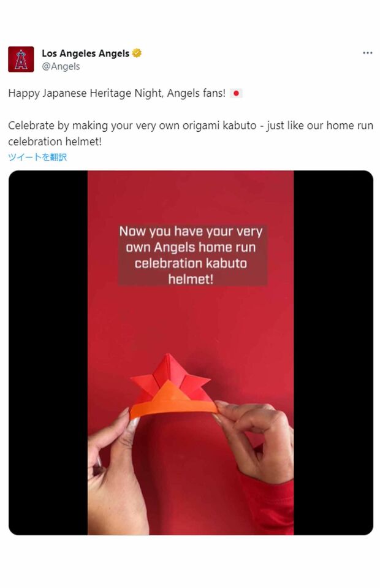The height and width of the screenshot is (588, 380).
Task: Open the three-dot more options menu
Action: coord(368,53)
